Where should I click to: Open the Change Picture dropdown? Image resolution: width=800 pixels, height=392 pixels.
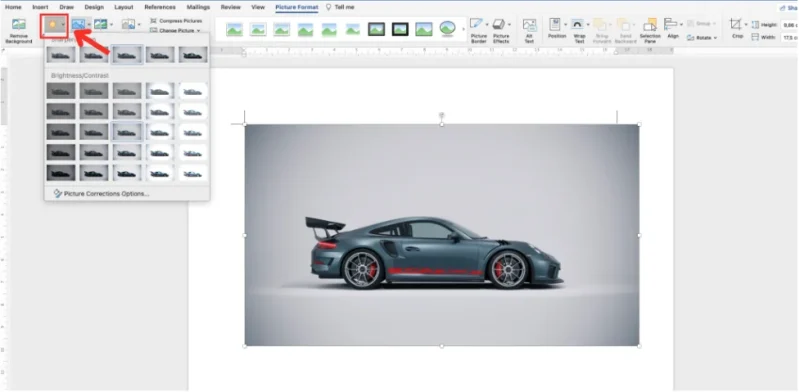(175, 30)
